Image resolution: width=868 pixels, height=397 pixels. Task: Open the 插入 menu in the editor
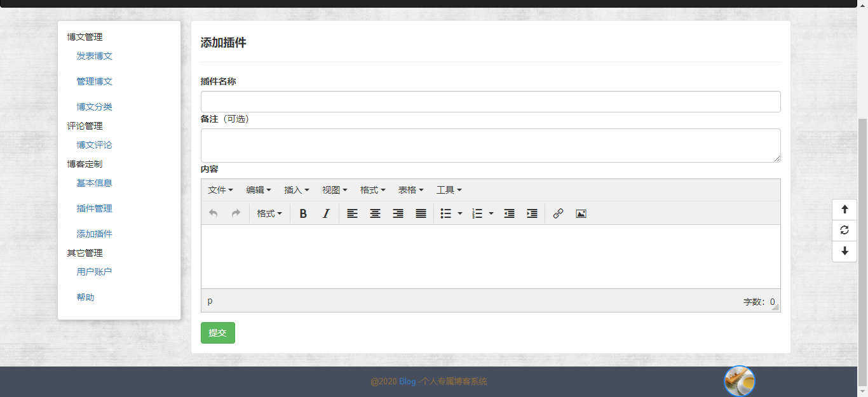[297, 189]
